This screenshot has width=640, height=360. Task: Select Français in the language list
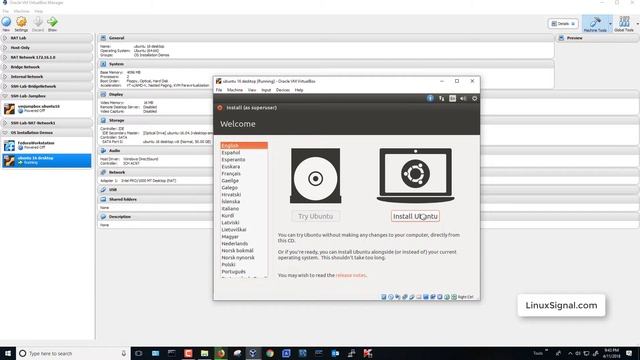click(x=244, y=174)
